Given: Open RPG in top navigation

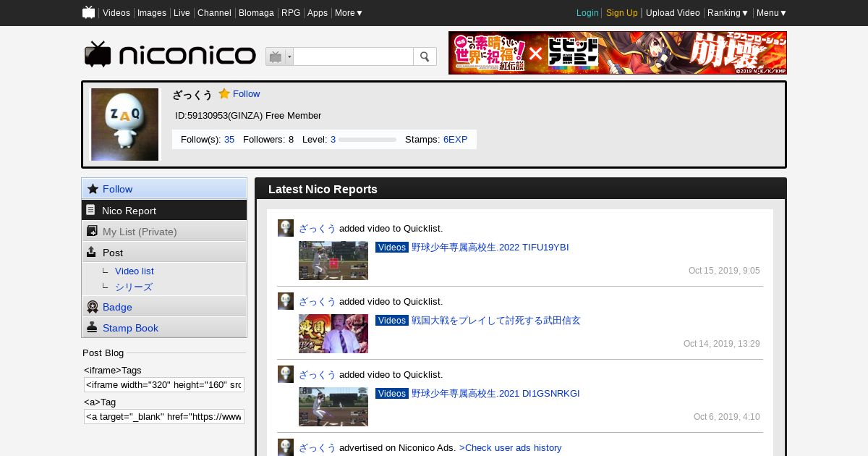Looking at the screenshot, I should tap(291, 13).
